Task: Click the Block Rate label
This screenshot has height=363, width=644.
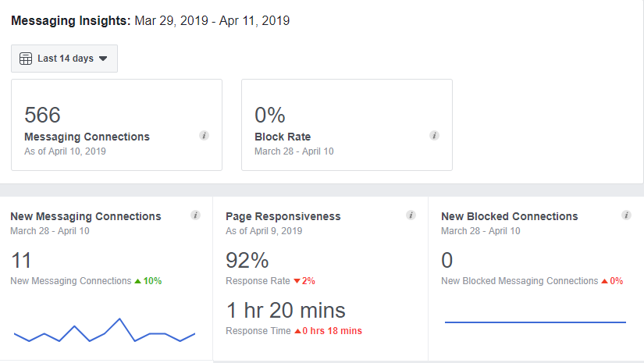Action: pos(283,137)
